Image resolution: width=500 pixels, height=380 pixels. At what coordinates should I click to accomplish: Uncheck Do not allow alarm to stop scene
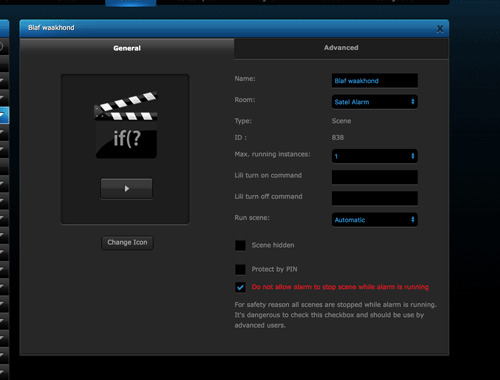tap(240, 287)
